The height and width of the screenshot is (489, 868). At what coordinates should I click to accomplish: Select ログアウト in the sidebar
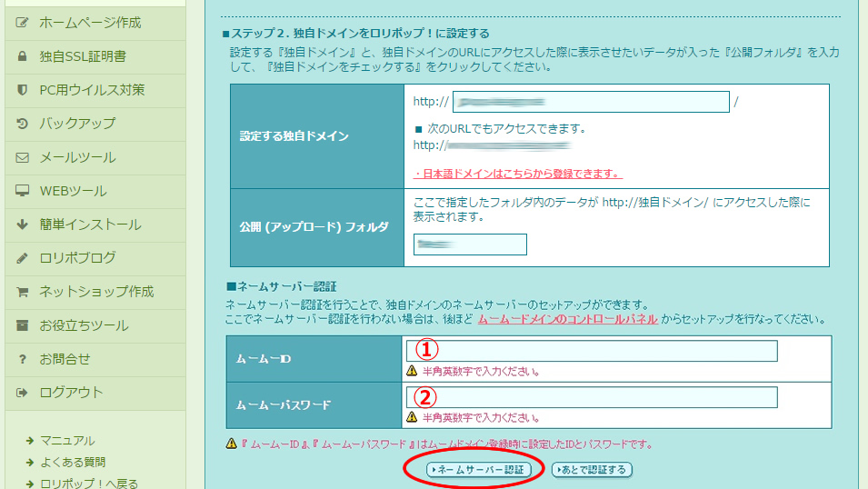[x=95, y=394]
